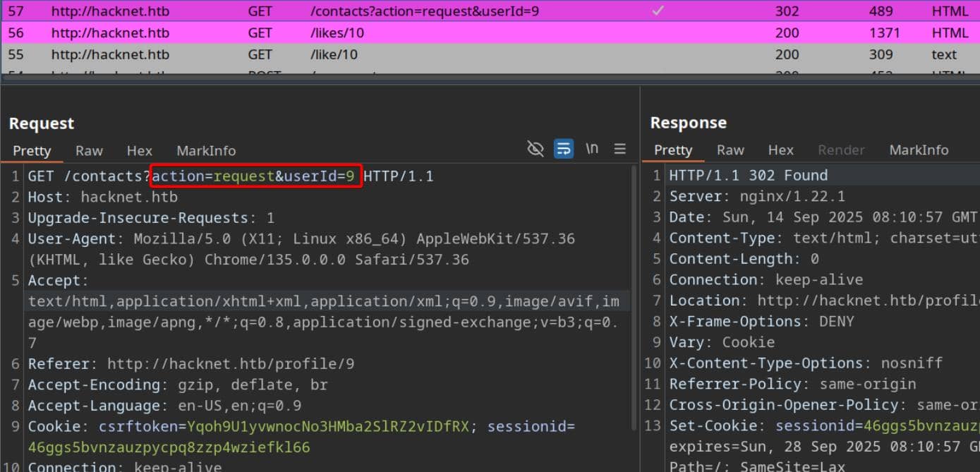
Task: Select the Response panel Raw view icon
Action: point(730,150)
